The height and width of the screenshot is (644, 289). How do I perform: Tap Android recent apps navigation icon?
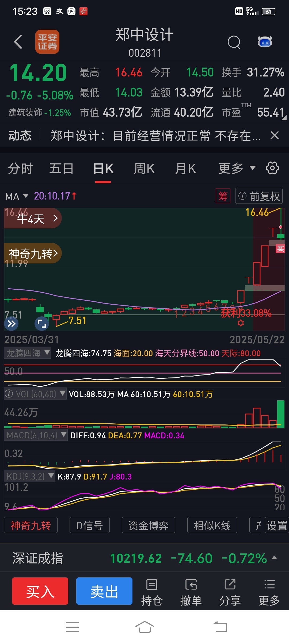(73, 627)
